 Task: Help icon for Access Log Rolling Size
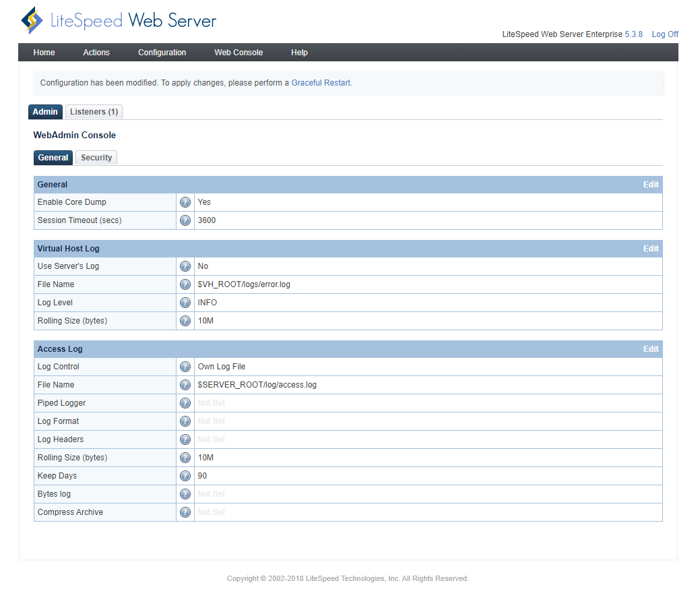185,458
